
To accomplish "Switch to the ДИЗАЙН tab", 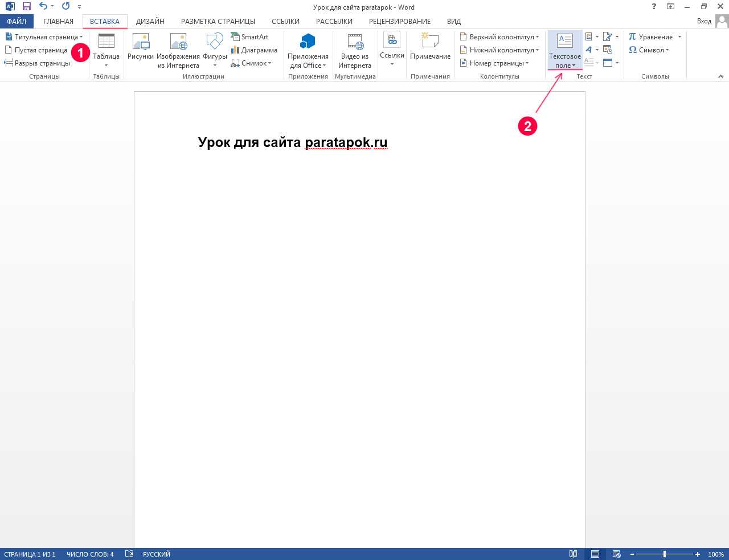I will click(150, 21).
